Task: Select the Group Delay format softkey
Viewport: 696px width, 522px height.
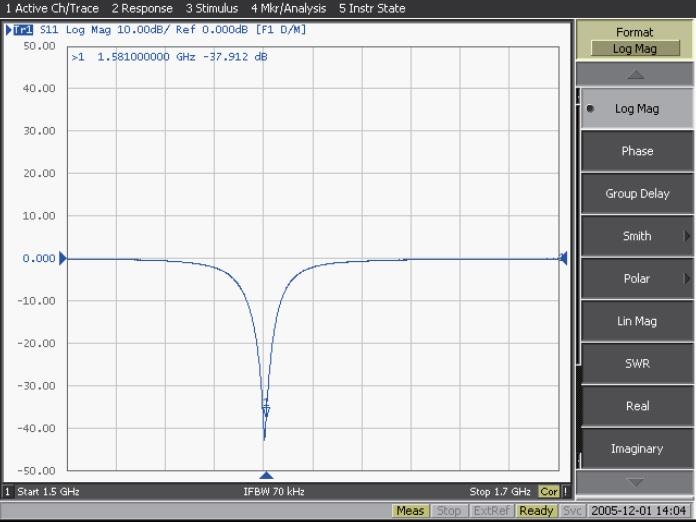Action: tap(637, 194)
